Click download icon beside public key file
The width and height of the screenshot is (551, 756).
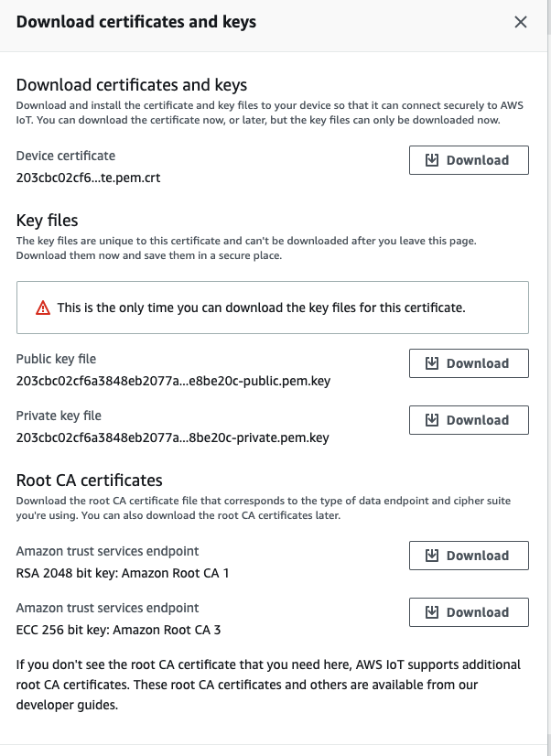(432, 363)
